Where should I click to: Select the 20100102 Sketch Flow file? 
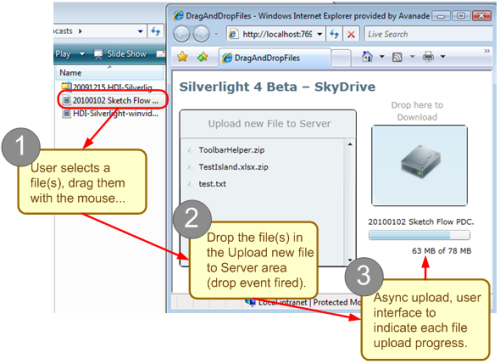(112, 100)
